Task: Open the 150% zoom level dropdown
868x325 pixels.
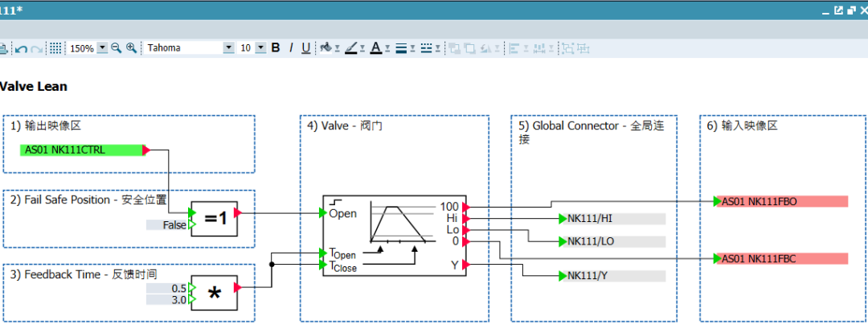Action: [102, 48]
